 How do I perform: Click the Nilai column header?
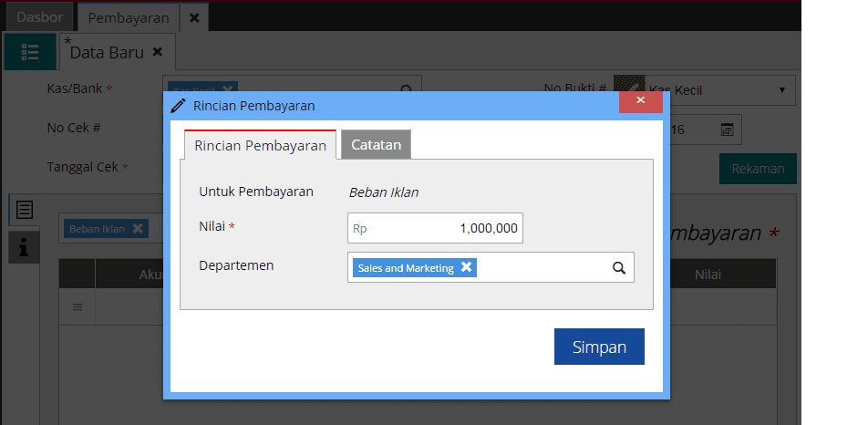pos(708,274)
